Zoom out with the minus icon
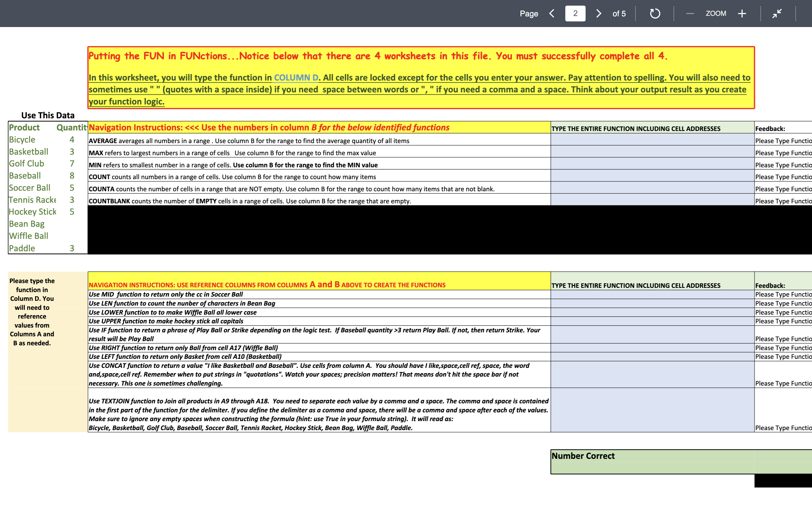The width and height of the screenshot is (812, 507). 690,14
